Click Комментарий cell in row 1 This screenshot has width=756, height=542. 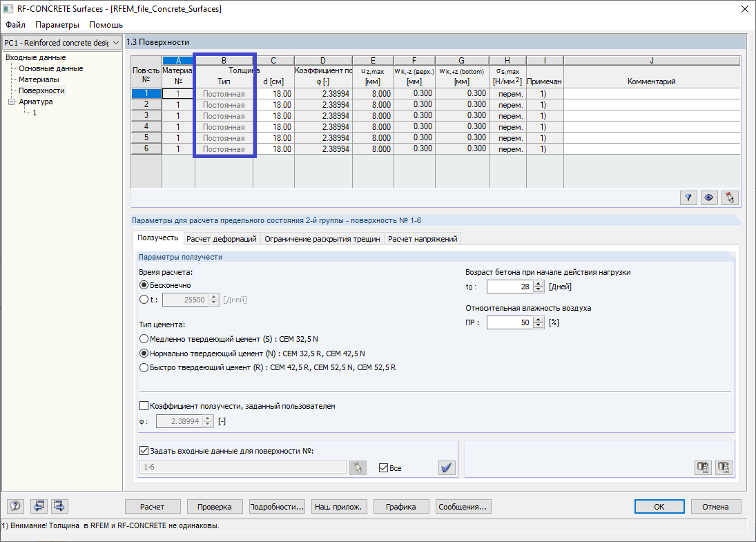click(x=652, y=93)
